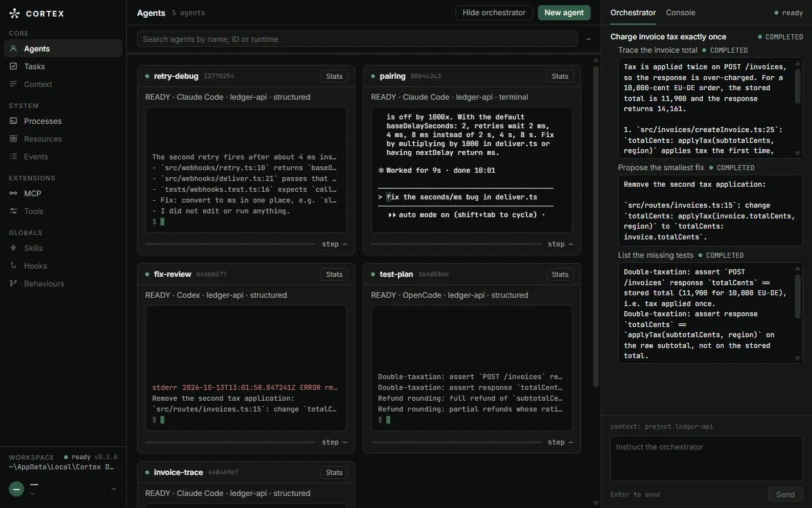
Task: Click 'step —' label on retry-debug card
Action: [334, 244]
